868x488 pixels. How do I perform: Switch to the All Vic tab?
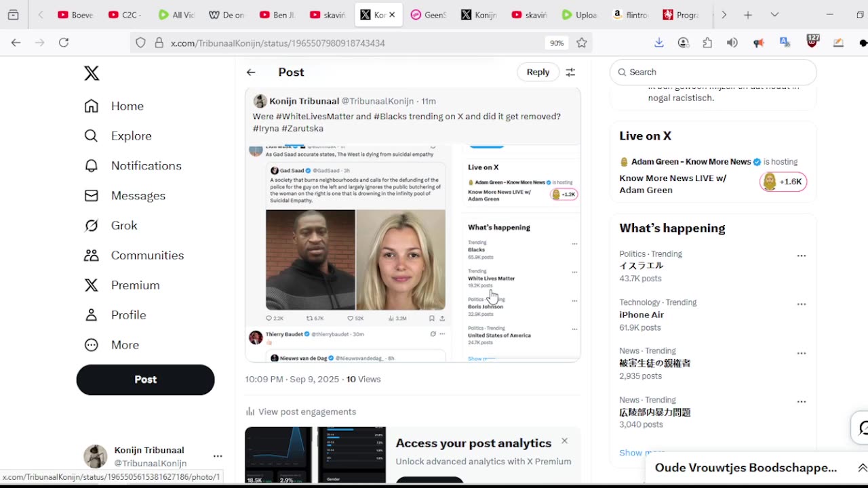click(175, 15)
